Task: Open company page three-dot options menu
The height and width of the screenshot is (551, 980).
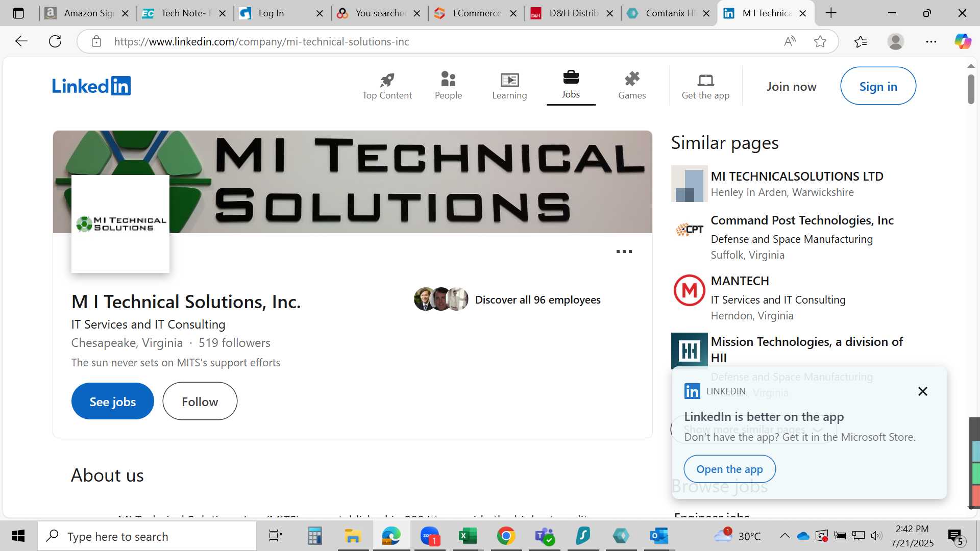Action: [x=624, y=252]
